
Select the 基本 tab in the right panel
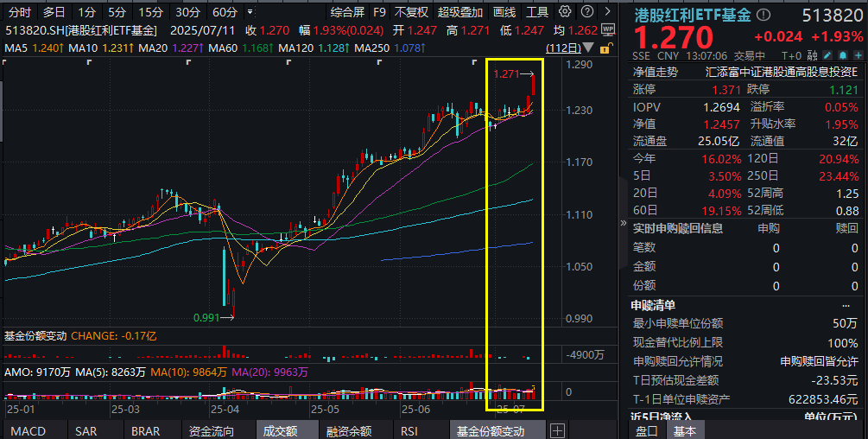click(684, 430)
